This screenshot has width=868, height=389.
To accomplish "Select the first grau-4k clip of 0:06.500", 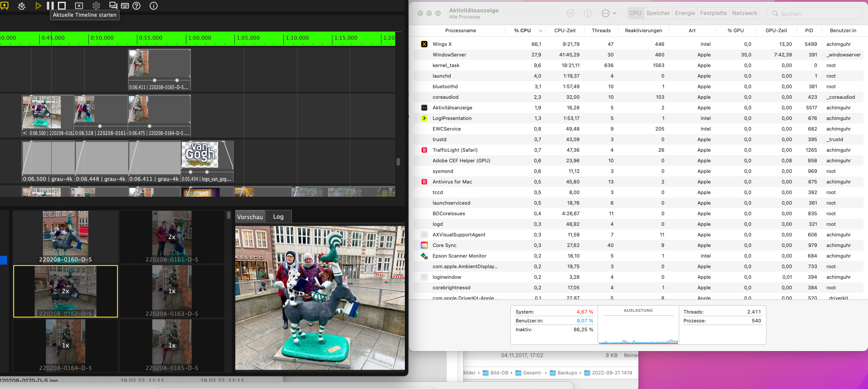I will (x=49, y=161).
